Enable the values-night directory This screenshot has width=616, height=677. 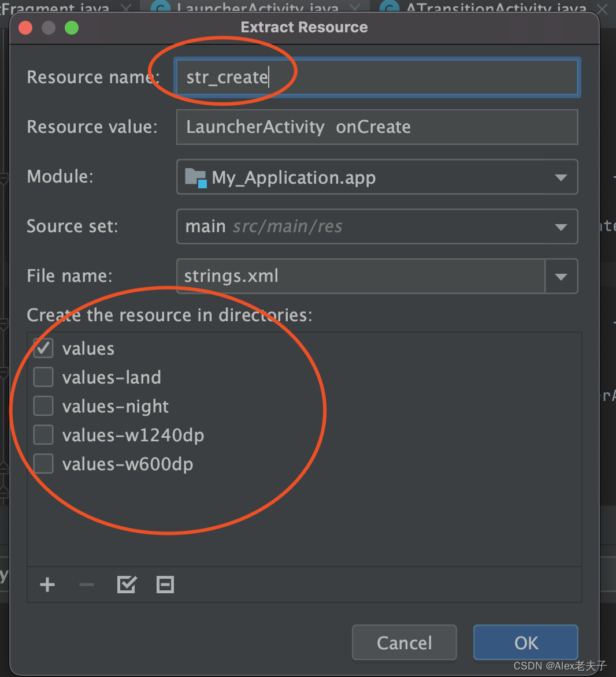pos(43,406)
